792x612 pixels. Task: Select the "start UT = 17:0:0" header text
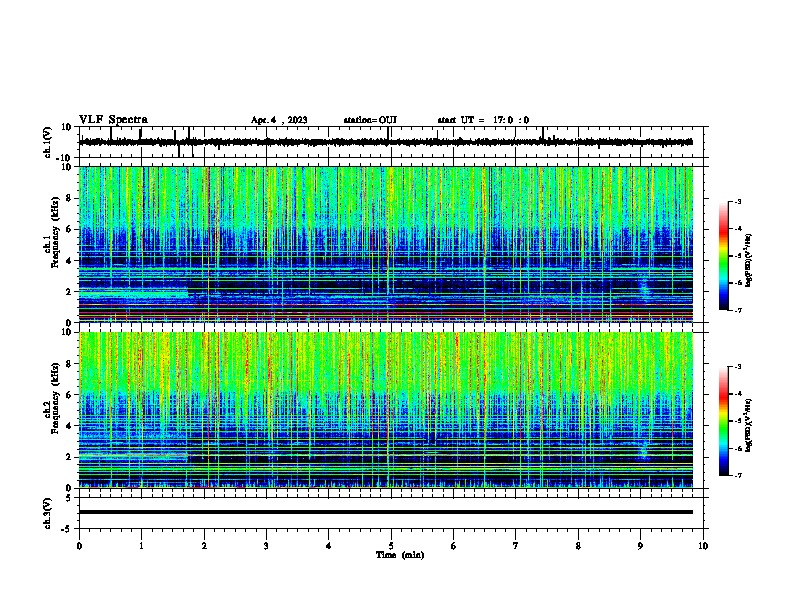483,120
